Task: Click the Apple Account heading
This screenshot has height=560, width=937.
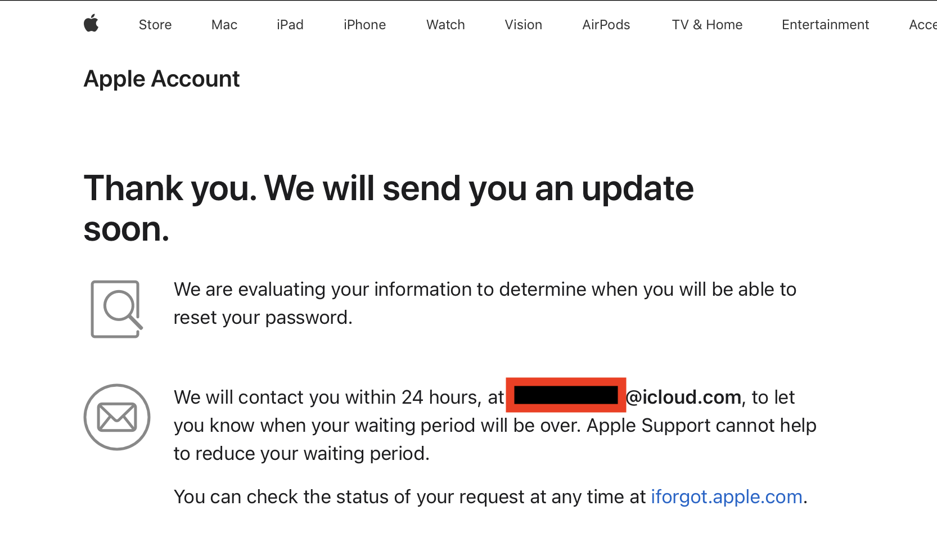Action: tap(161, 79)
